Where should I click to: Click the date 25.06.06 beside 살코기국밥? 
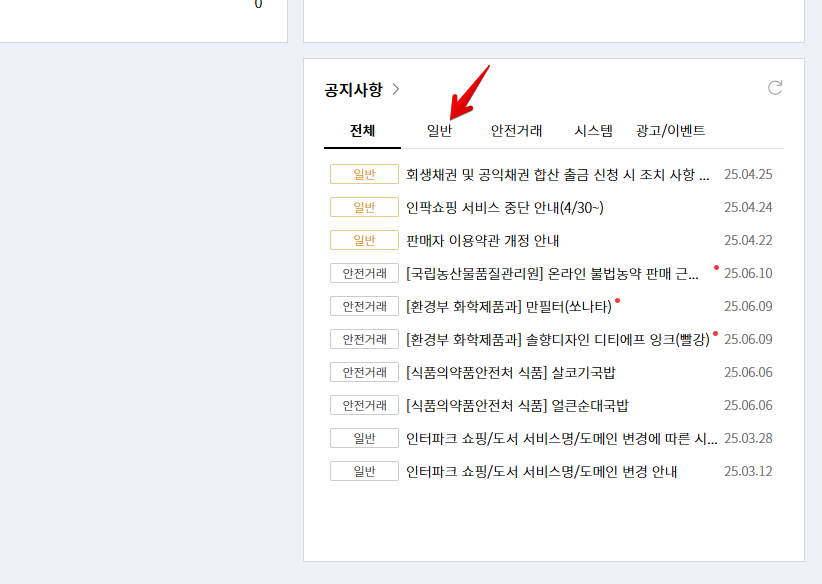[748, 373]
